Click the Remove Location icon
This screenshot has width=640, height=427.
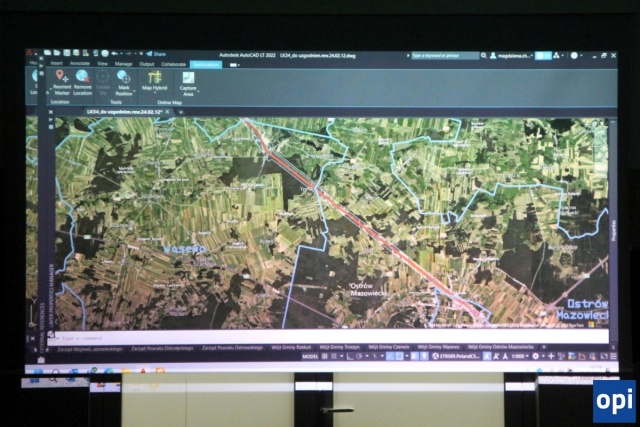pyautogui.click(x=82, y=80)
